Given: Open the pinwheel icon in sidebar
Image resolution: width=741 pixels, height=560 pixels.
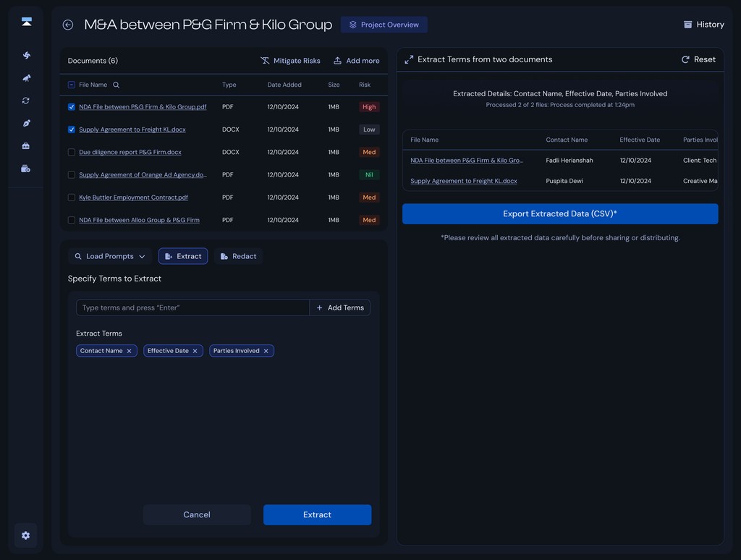Looking at the screenshot, I should (27, 55).
